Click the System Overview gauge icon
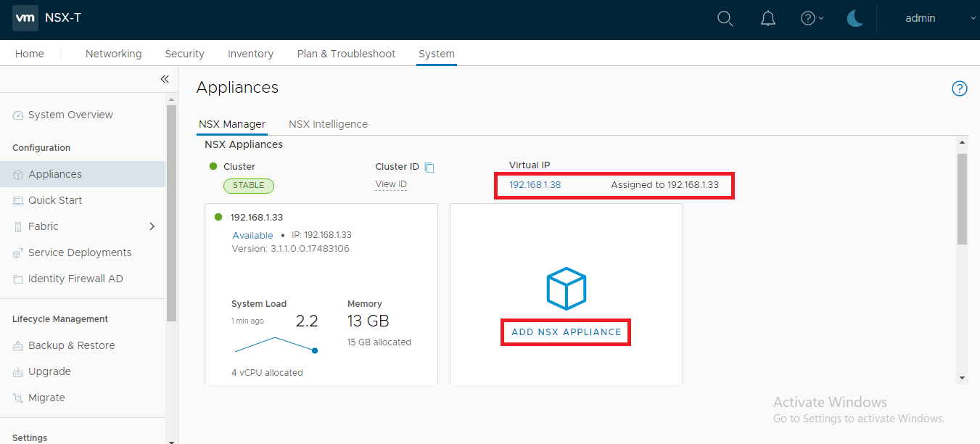Viewport: 980px width, 444px height. pos(18,115)
